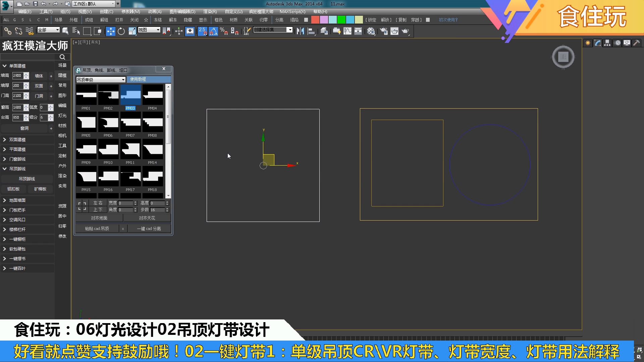Image resolution: width=644 pixels, height=362 pixels.
Task: Click the 粘贴 cad 吊顶 button
Action: point(97,229)
